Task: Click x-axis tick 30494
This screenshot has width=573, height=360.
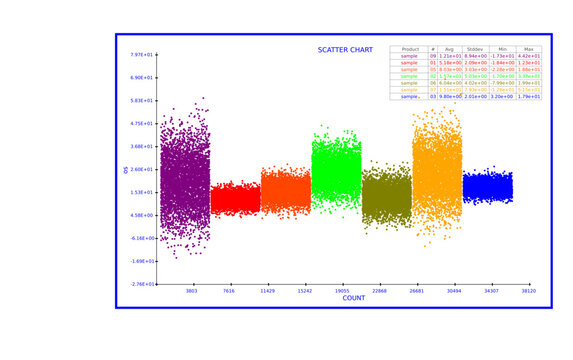Action: (454, 291)
